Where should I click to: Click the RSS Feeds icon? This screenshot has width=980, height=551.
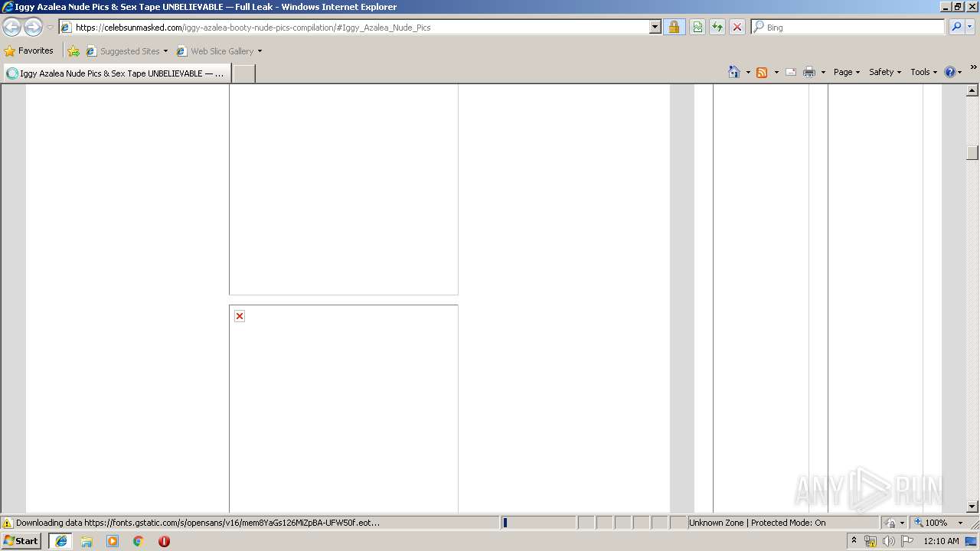pyautogui.click(x=762, y=72)
